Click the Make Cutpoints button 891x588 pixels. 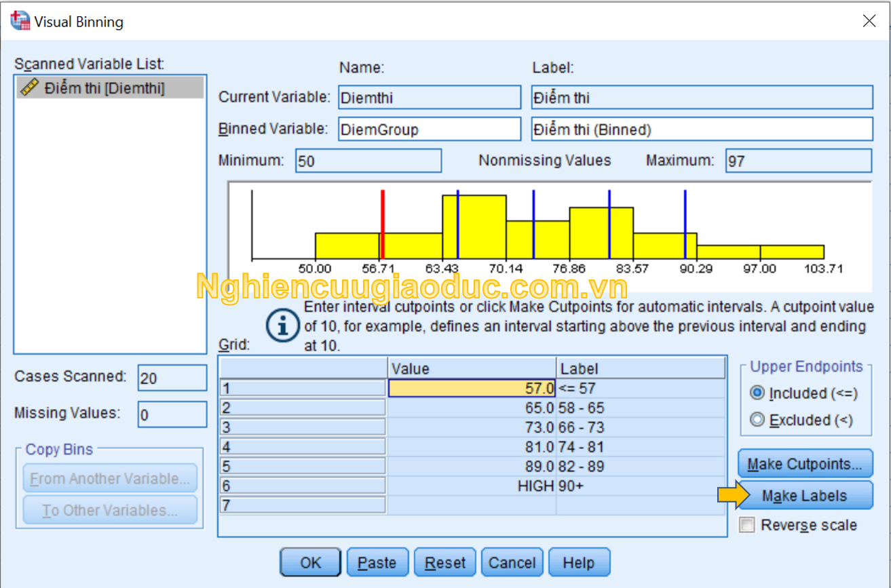[805, 464]
